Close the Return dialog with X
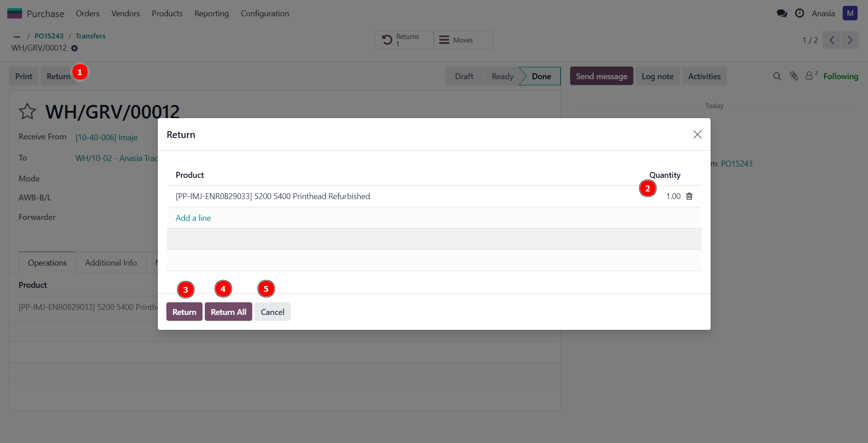 point(697,134)
